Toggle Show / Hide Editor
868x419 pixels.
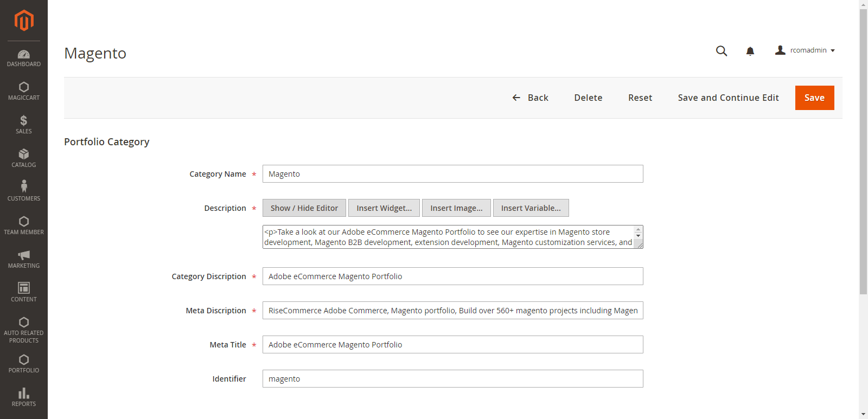(304, 208)
